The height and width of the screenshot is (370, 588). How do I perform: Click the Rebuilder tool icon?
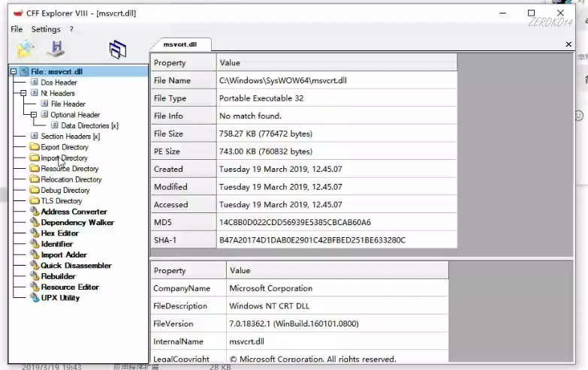35,276
